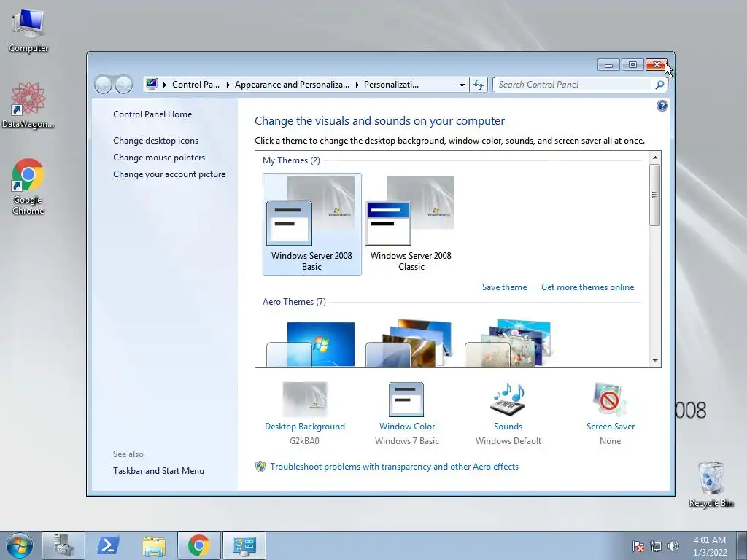Launch PowerShell from taskbar

coord(108,545)
